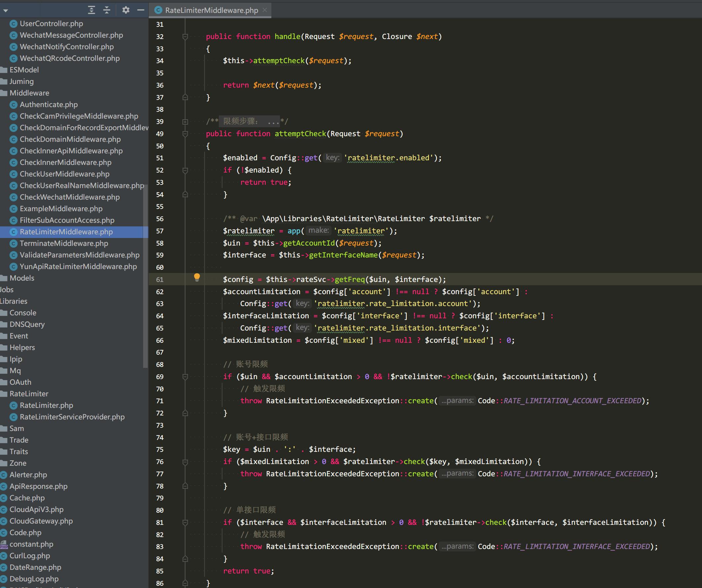
Task: Open TerminateMiddleware.php file
Action: (x=64, y=243)
